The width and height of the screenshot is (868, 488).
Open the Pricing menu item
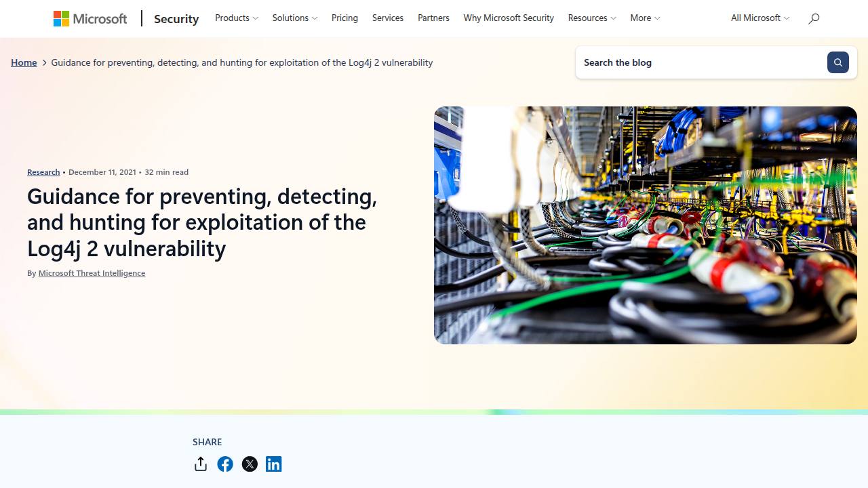pos(344,18)
